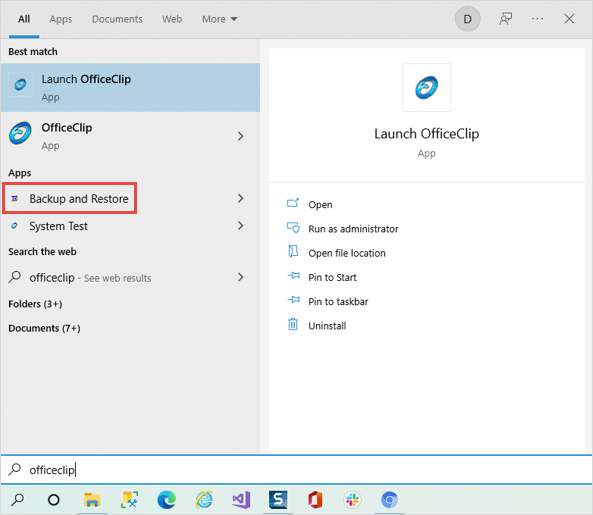Switch to the Documents search tab
Image resolution: width=593 pixels, height=515 pixels.
click(117, 19)
